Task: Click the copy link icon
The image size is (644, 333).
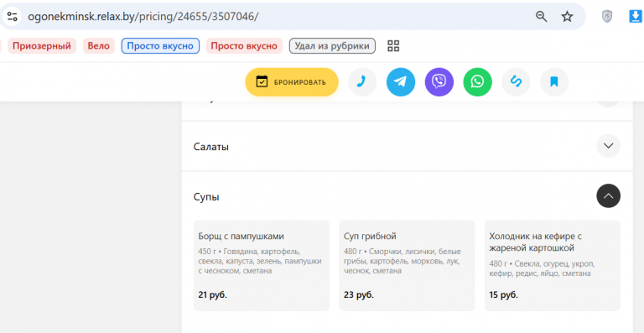Action: point(516,82)
